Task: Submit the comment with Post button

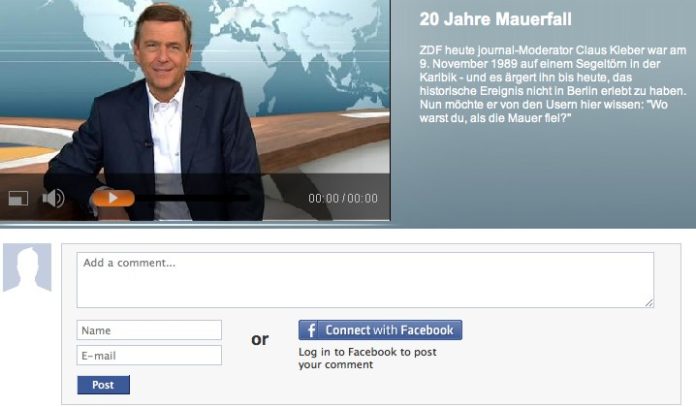Action: (x=103, y=385)
